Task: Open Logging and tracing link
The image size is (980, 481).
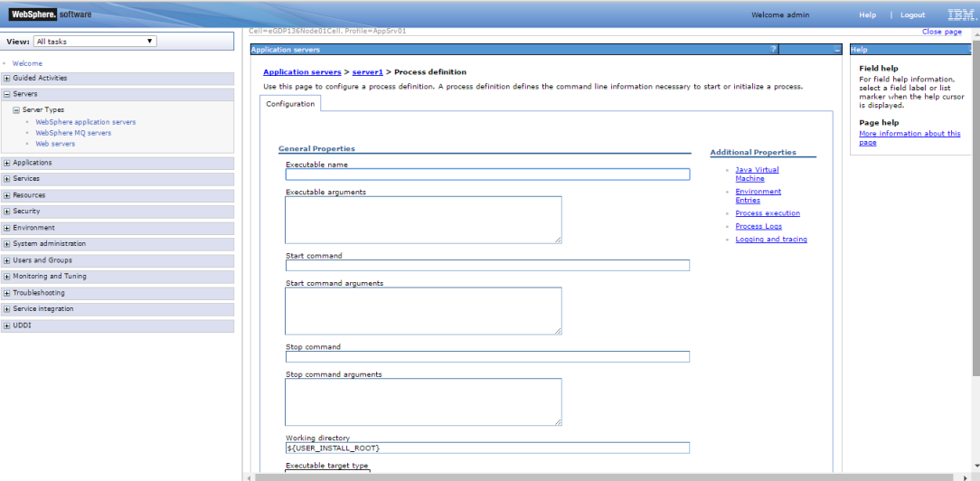Action: pyautogui.click(x=771, y=240)
